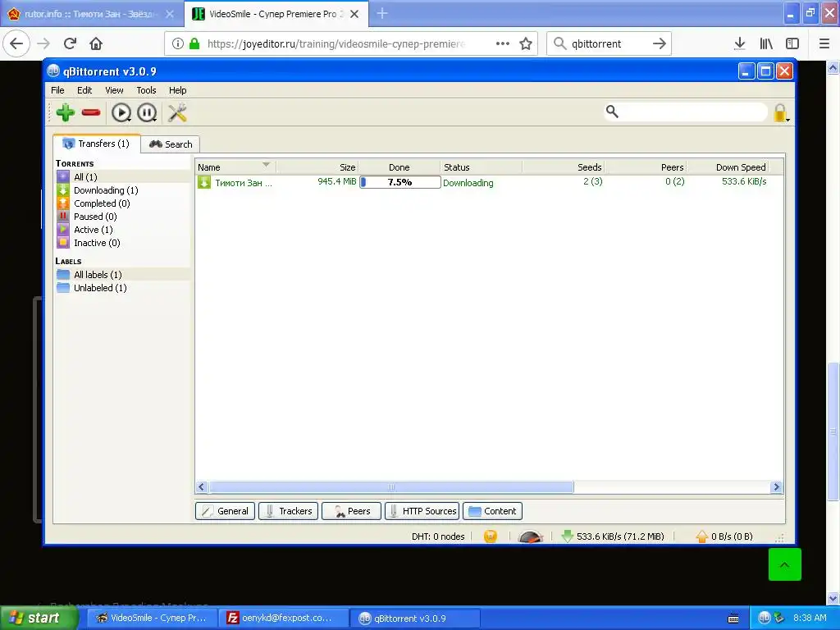Click the lock UI padlock icon

781,112
